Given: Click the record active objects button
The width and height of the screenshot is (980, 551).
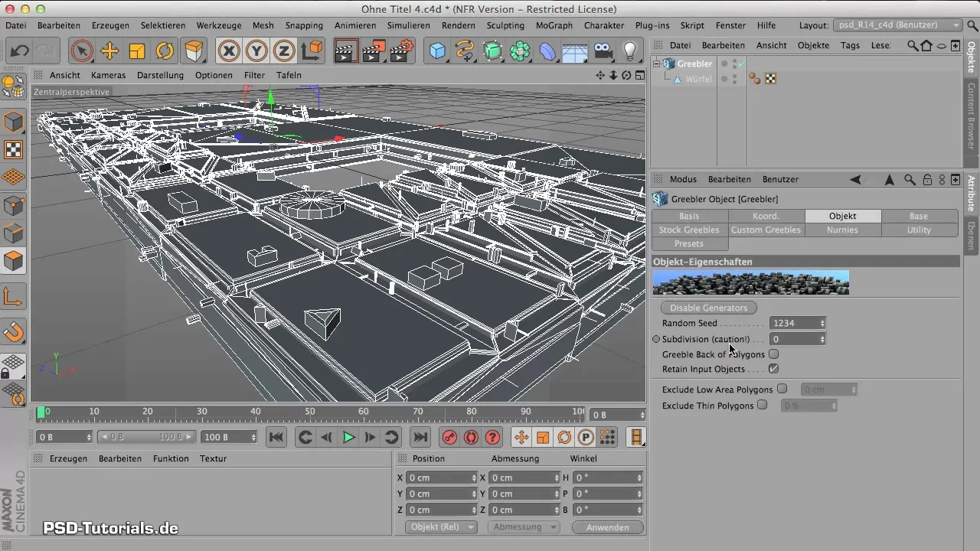Looking at the screenshot, I should tap(449, 437).
